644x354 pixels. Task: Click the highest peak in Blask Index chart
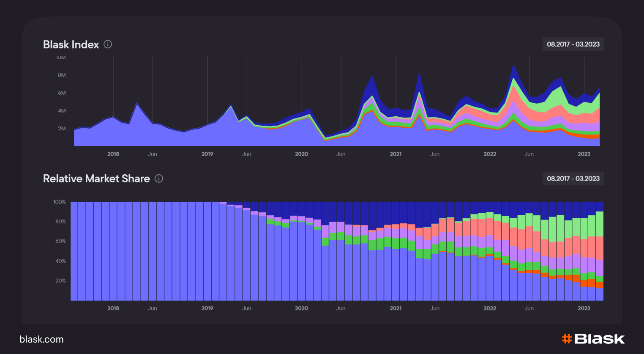tap(513, 66)
